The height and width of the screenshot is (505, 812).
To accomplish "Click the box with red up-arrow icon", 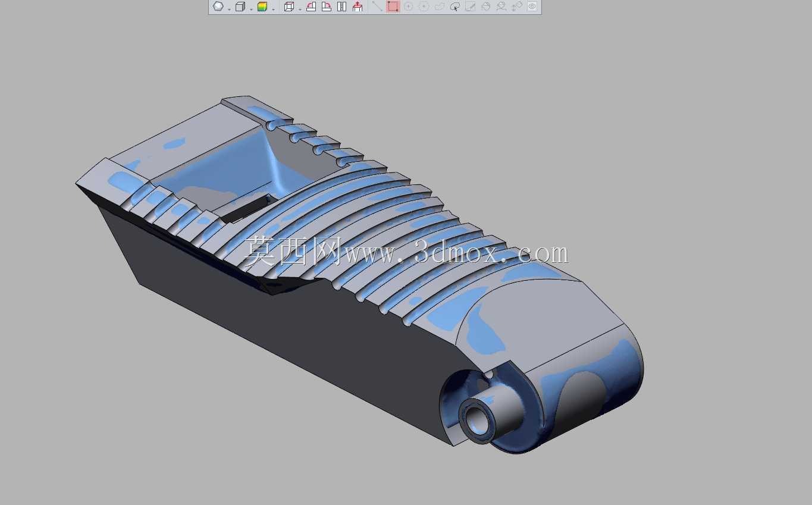I will 357,7.
